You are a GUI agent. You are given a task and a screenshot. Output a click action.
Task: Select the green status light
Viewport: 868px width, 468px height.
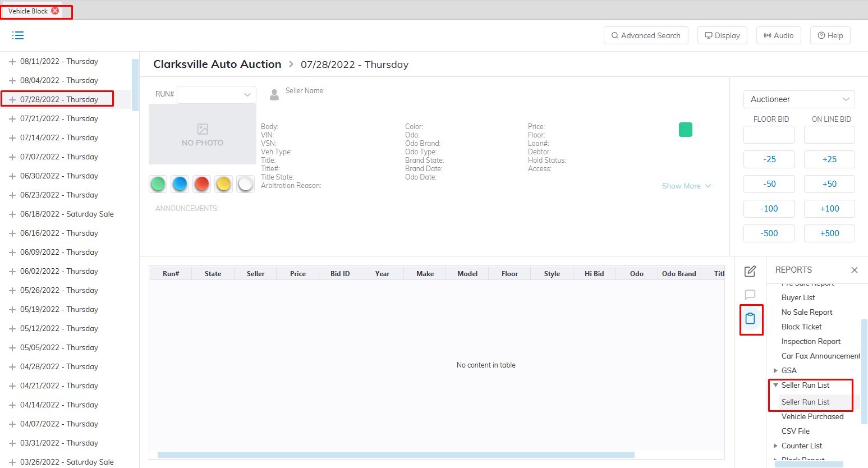tap(158, 184)
